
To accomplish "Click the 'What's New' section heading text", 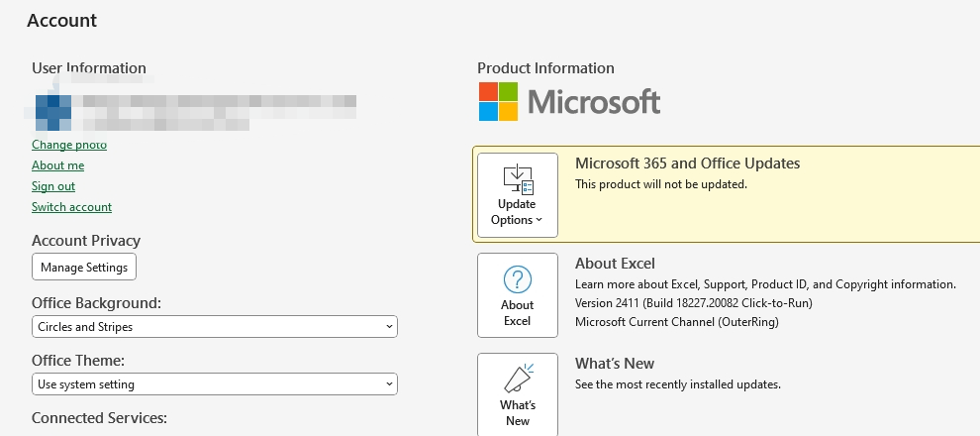I will point(615,364).
